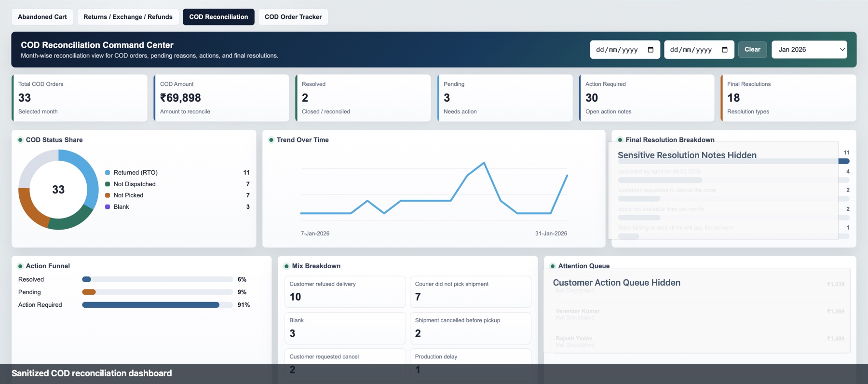The width and height of the screenshot is (868, 384).
Task: Click the end date input field
Action: coord(699,50)
